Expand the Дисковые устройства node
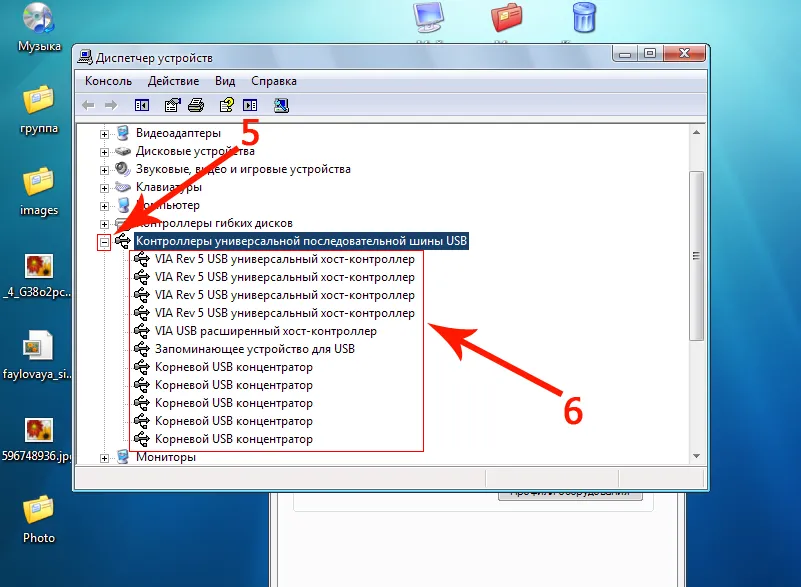This screenshot has height=587, width=801. click(104, 152)
